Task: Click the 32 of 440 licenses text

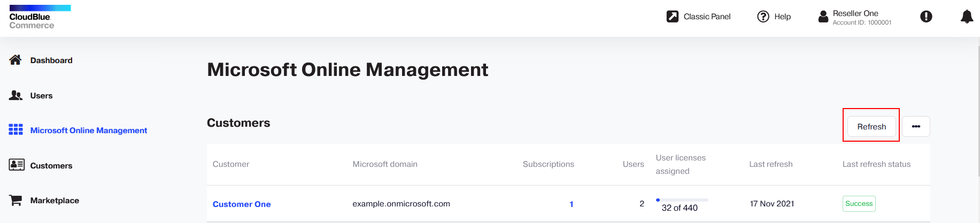Action: point(680,208)
